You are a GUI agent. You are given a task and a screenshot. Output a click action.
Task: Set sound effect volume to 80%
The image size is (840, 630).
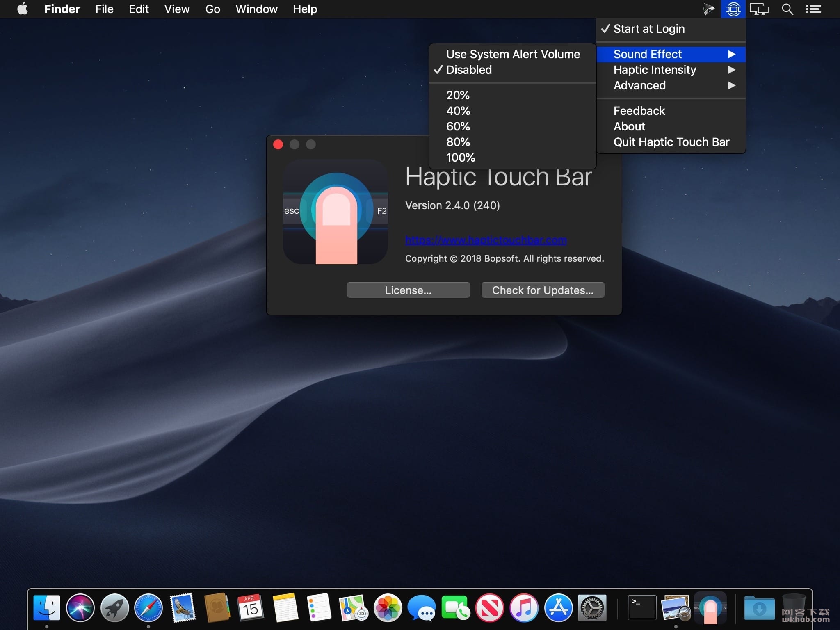[x=513, y=142]
